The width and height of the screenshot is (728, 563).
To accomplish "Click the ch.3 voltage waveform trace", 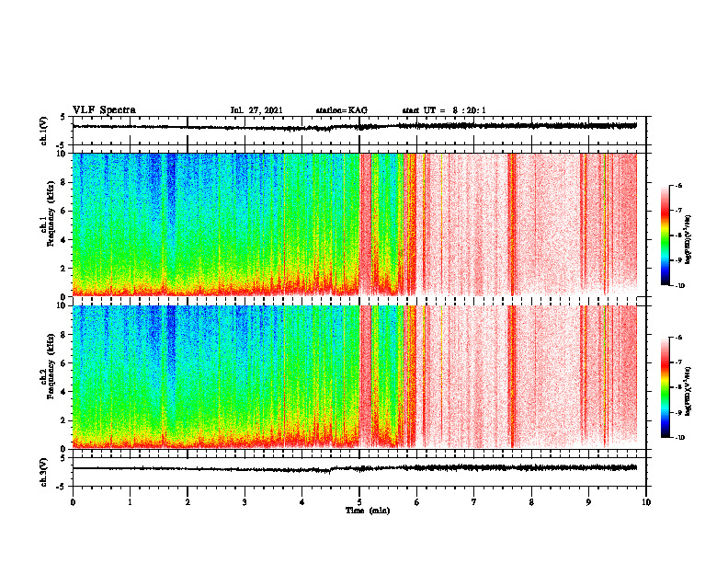I will pyautogui.click(x=355, y=468).
